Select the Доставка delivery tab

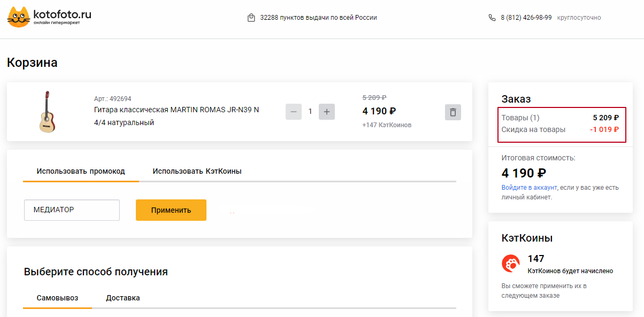click(x=123, y=298)
